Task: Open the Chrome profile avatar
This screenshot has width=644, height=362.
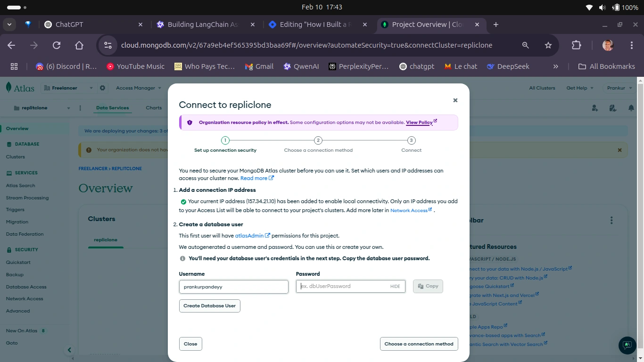Action: coord(608,45)
